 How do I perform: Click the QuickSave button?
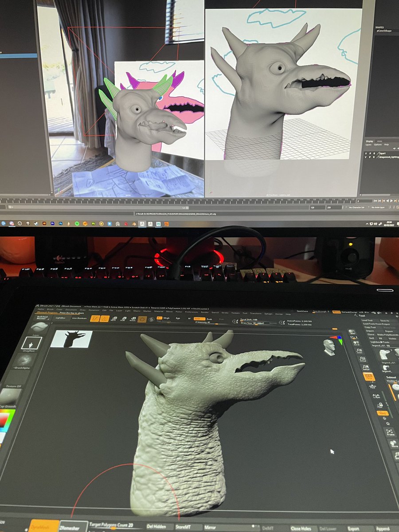point(302,311)
